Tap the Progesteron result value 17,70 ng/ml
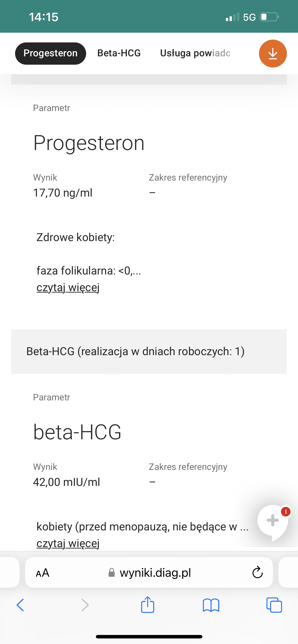Viewport: 298px width, 644px height. [63, 193]
